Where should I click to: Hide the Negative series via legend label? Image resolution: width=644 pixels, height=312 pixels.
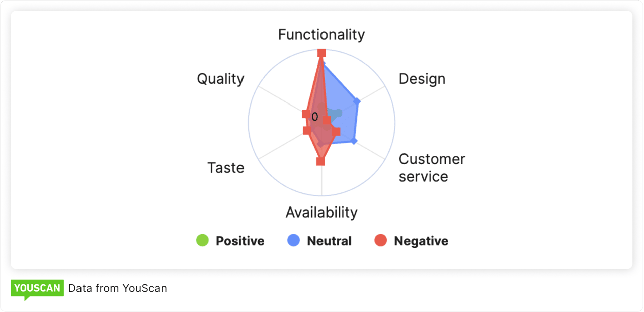coord(421,241)
